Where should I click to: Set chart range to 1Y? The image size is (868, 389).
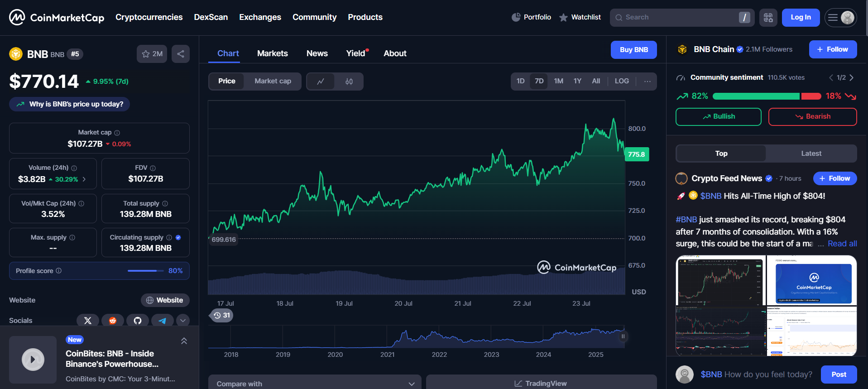pyautogui.click(x=577, y=81)
